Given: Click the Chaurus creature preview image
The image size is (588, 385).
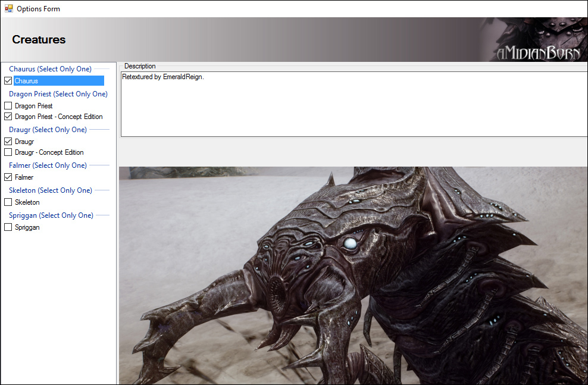Looking at the screenshot, I should 354,275.
